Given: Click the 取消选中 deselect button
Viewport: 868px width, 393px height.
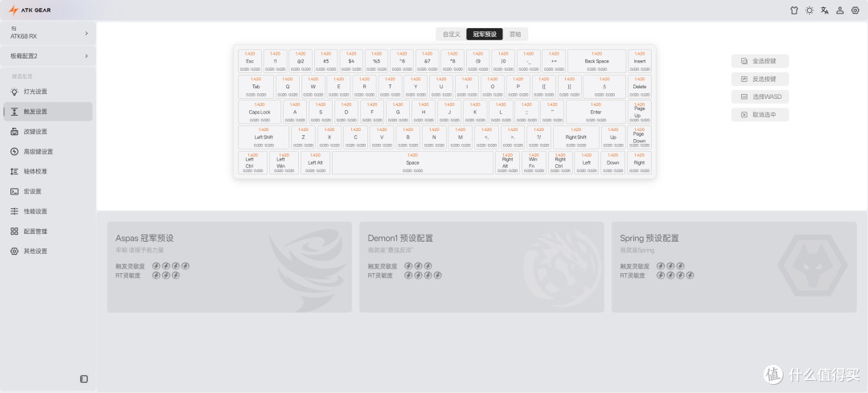Looking at the screenshot, I should (759, 115).
